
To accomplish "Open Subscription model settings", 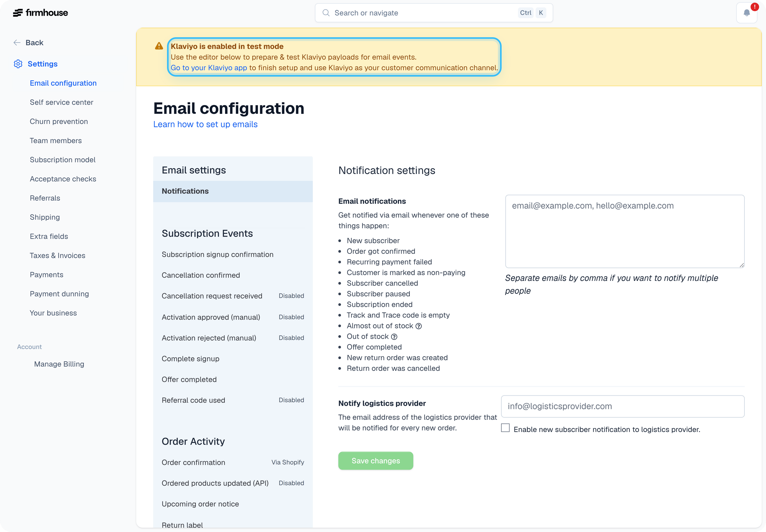I will (63, 160).
